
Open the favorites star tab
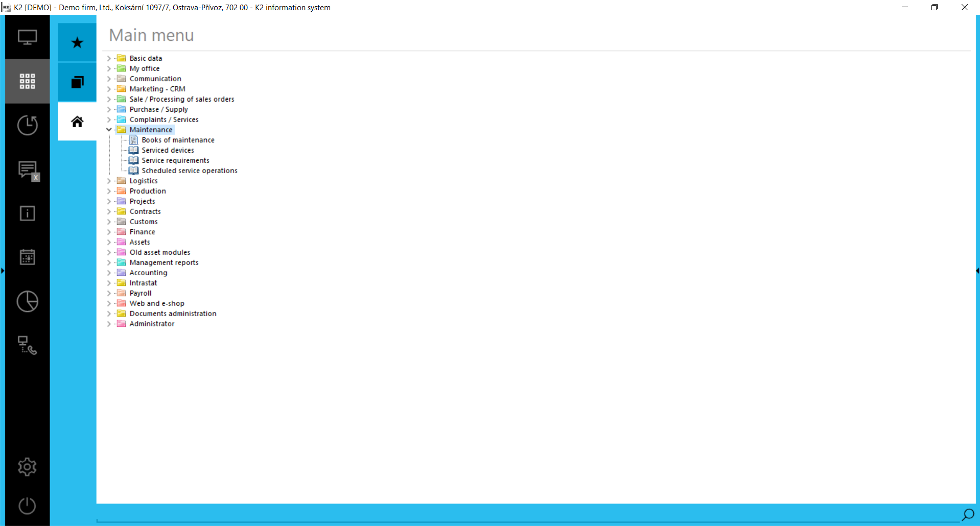pos(77,42)
